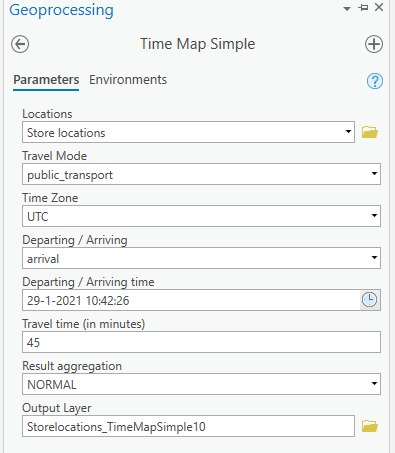Browse for Output Layer with folder icon
The height and width of the screenshot is (453, 395).
pyautogui.click(x=370, y=426)
